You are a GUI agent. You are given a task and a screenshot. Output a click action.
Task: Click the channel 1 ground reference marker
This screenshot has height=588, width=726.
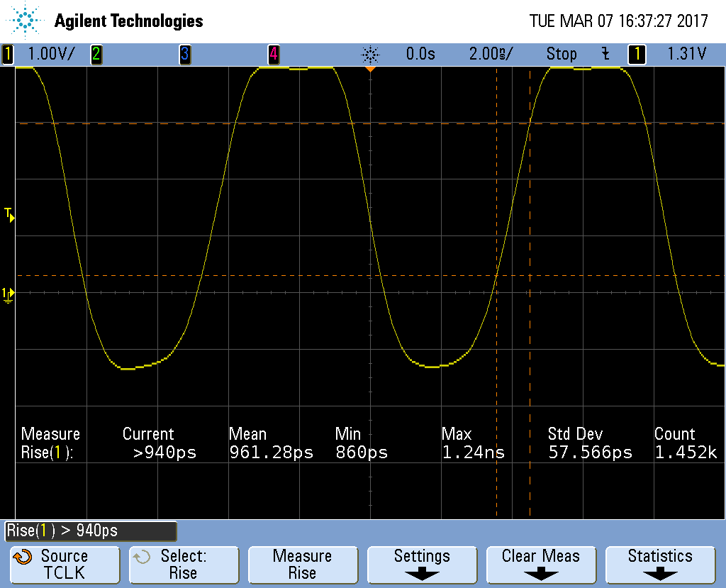click(8, 294)
